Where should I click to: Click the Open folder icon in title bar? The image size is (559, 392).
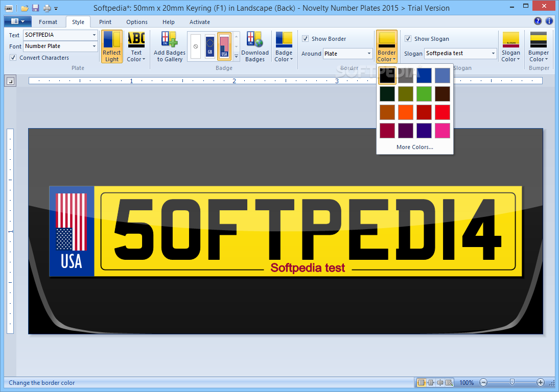[24, 8]
